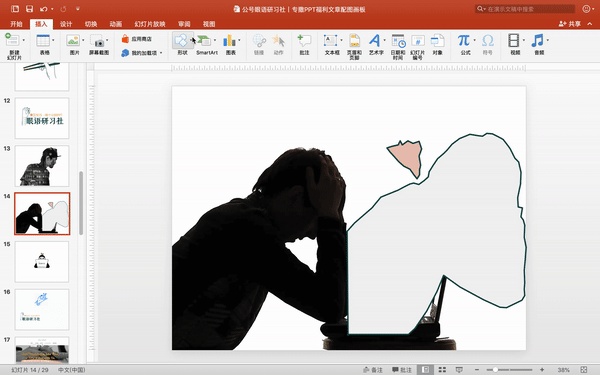The height and width of the screenshot is (375, 600).
Task: Expand the 表格 table dropdown arrow
Action: click(53, 40)
